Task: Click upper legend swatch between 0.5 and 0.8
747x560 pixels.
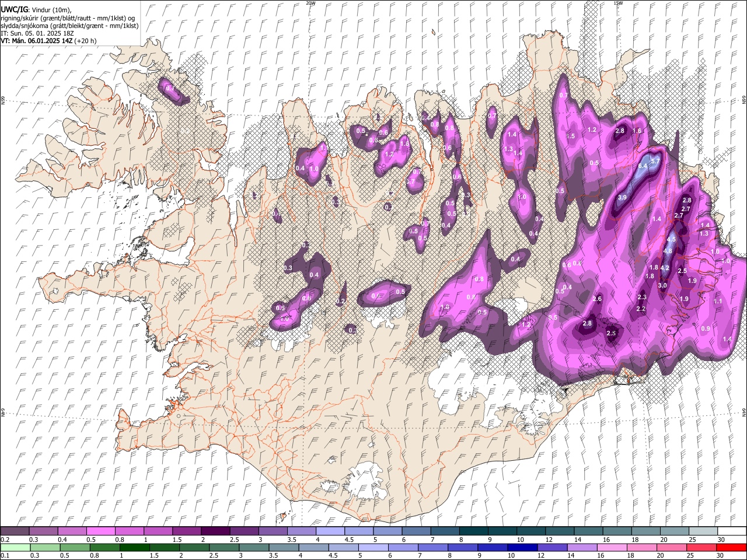Action: (x=100, y=531)
